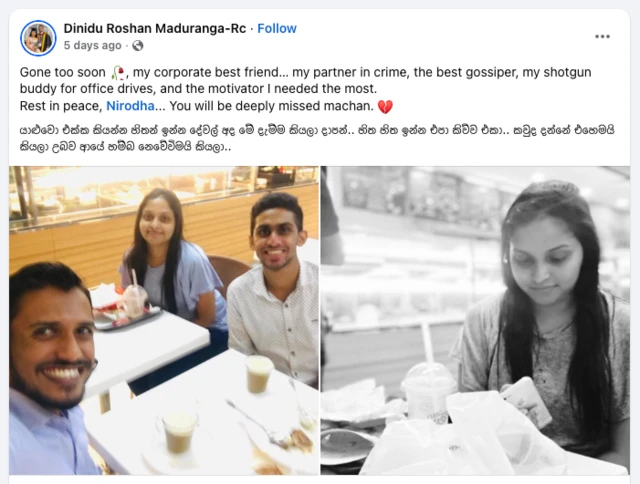Screen dimensions: 640x484
Task: Open the black-and-white photo of the woman
Action: pos(475,320)
